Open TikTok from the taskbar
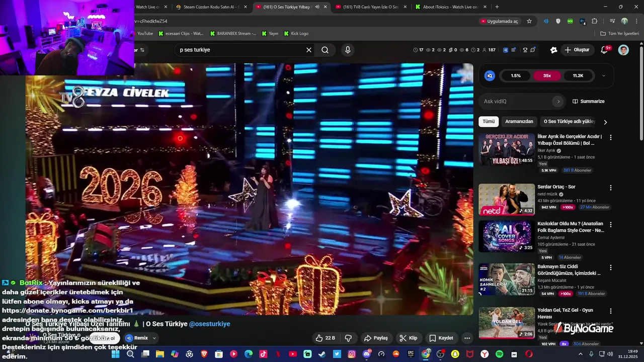This screenshot has width=644, height=362. click(263, 354)
